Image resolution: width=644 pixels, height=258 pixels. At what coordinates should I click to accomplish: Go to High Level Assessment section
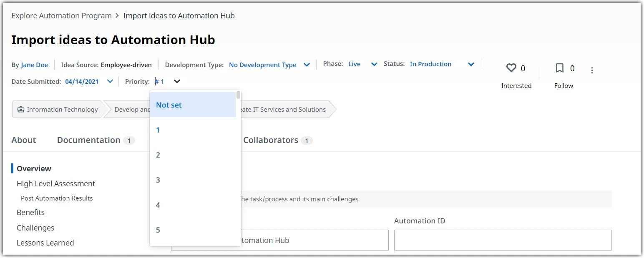[x=56, y=184]
